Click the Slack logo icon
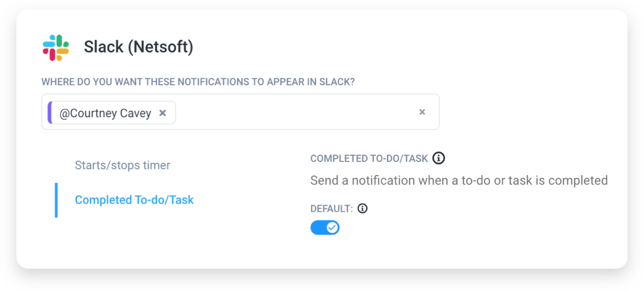644x291 pixels. (55, 46)
